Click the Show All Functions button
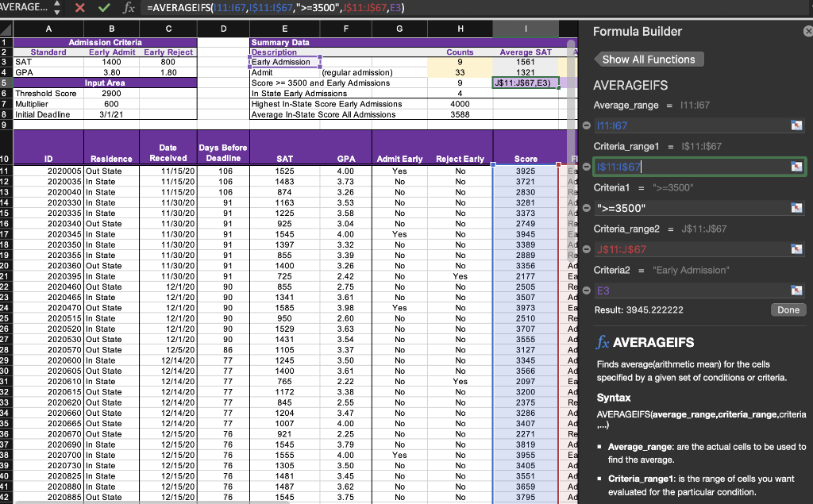Screen dimensions: 813x504 (648, 60)
